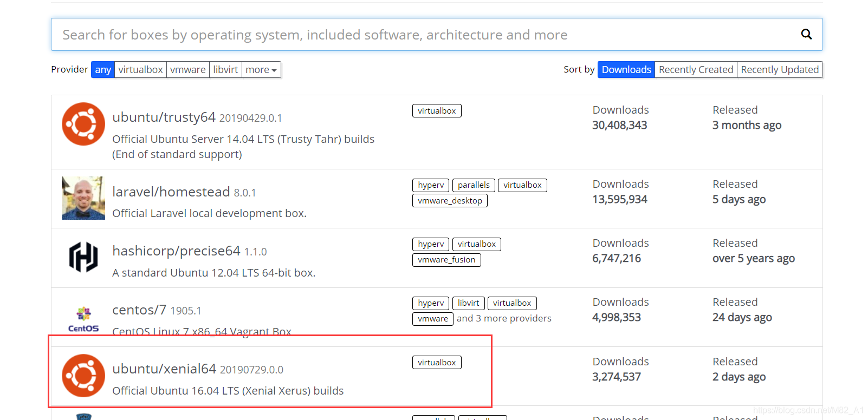The image size is (868, 420).
Task: Select the 'any' provider filter
Action: (x=103, y=70)
